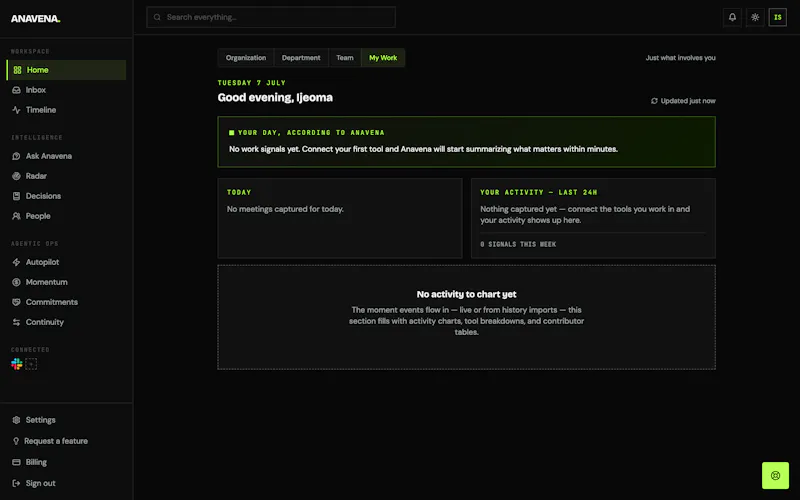The width and height of the screenshot is (800, 500).
Task: Click the Request a feature bulb icon
Action: tap(16, 441)
